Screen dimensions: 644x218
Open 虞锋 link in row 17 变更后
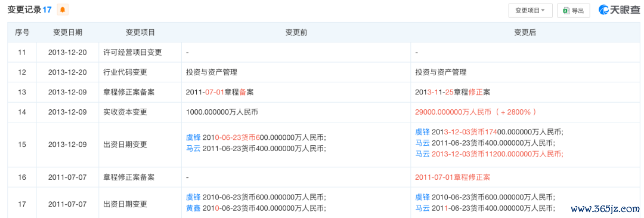coord(423,197)
